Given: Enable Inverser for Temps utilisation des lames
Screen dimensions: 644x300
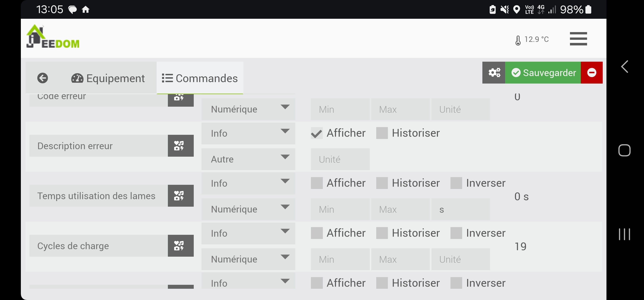Looking at the screenshot, I should coord(456,183).
